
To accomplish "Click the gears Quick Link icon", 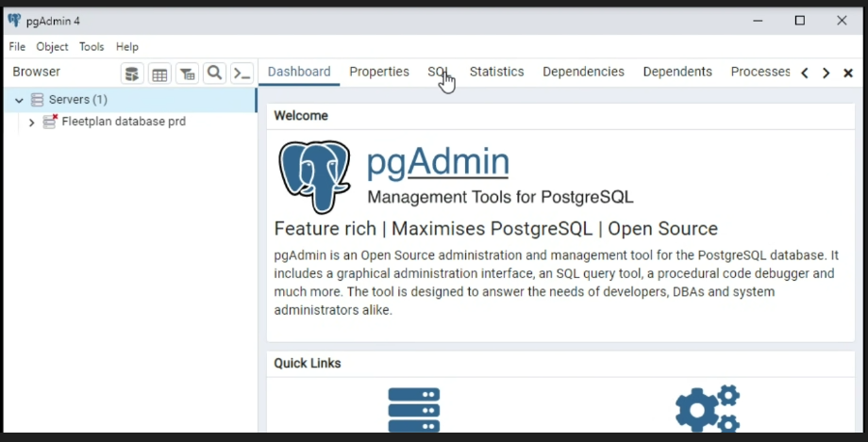I will [707, 408].
